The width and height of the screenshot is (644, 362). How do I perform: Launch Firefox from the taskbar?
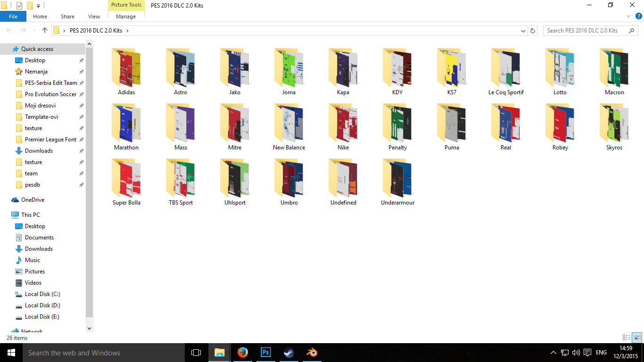pos(242,353)
